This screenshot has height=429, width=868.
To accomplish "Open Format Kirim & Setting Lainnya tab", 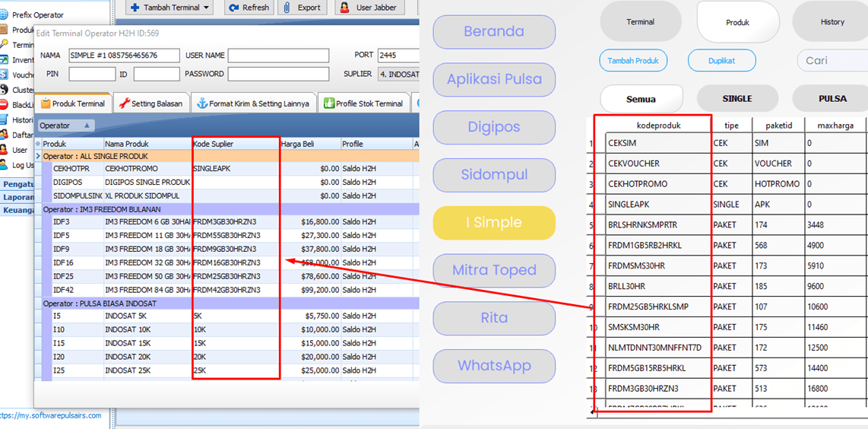I will pos(253,103).
